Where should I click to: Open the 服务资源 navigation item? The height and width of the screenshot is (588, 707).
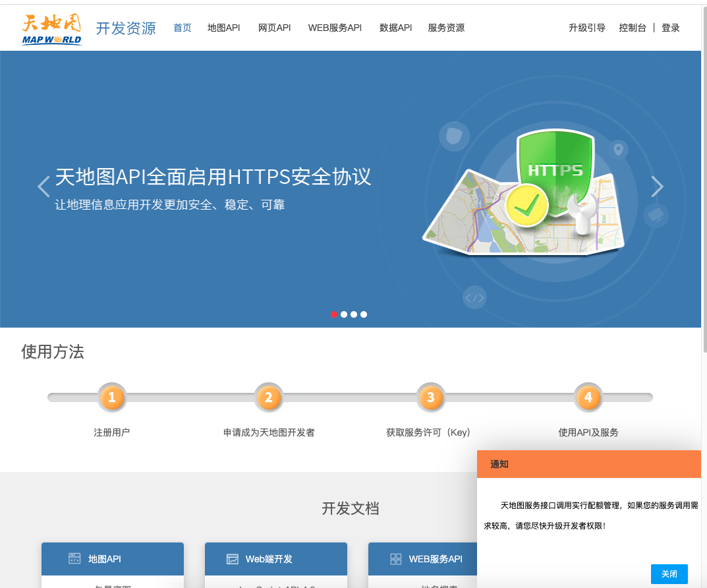[446, 28]
